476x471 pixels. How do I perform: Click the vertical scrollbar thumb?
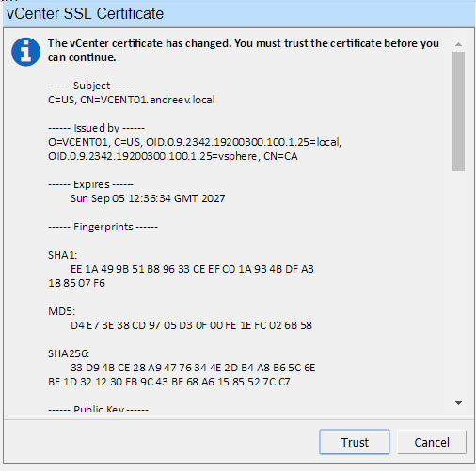[458, 112]
